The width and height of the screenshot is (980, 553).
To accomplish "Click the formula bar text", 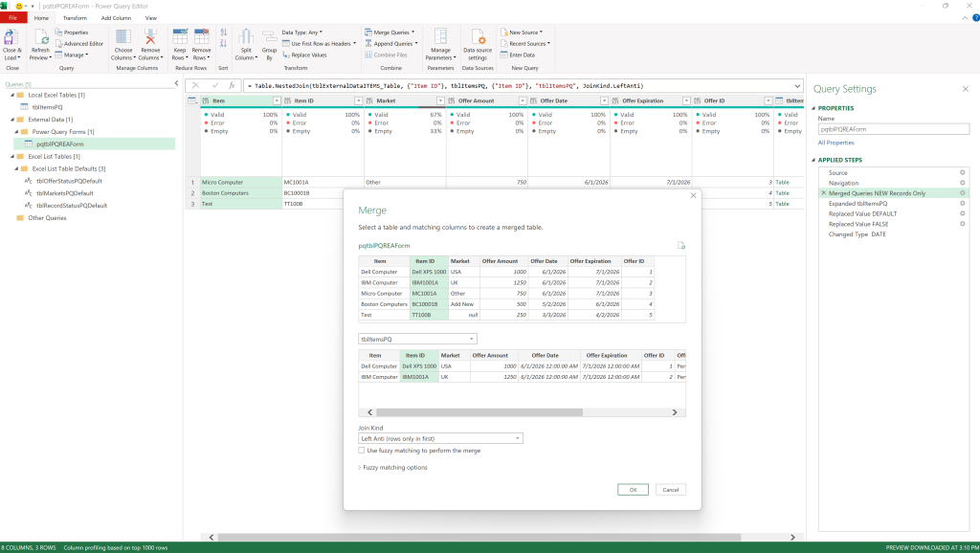I will (445, 85).
